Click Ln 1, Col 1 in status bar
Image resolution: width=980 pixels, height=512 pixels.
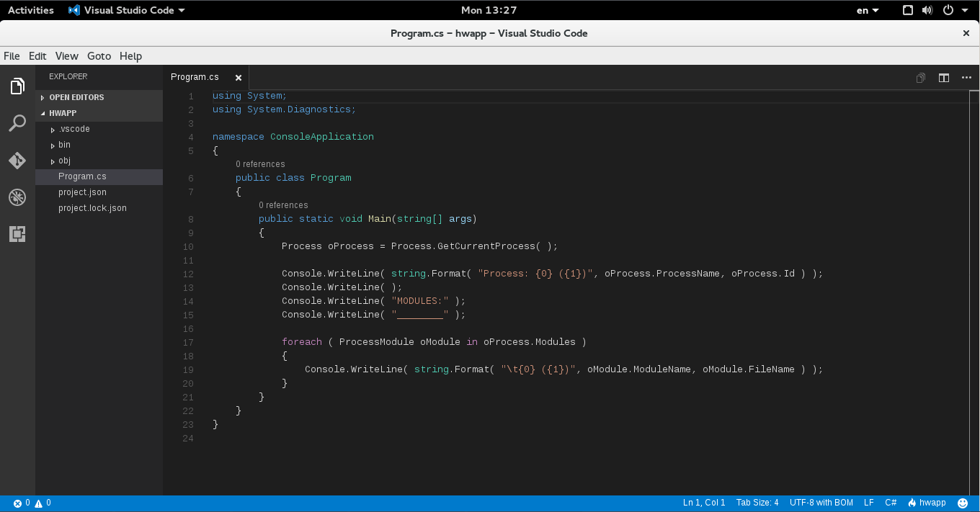pos(704,503)
